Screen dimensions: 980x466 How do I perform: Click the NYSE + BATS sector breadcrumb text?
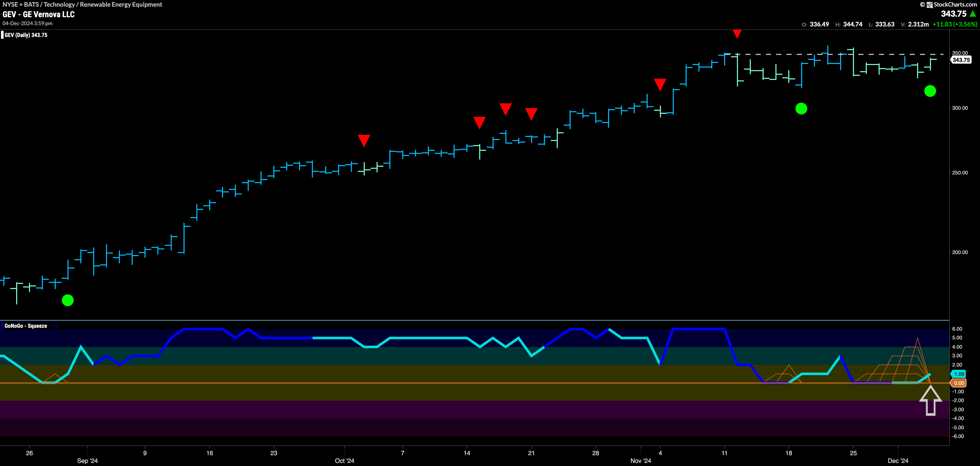[x=82, y=5]
